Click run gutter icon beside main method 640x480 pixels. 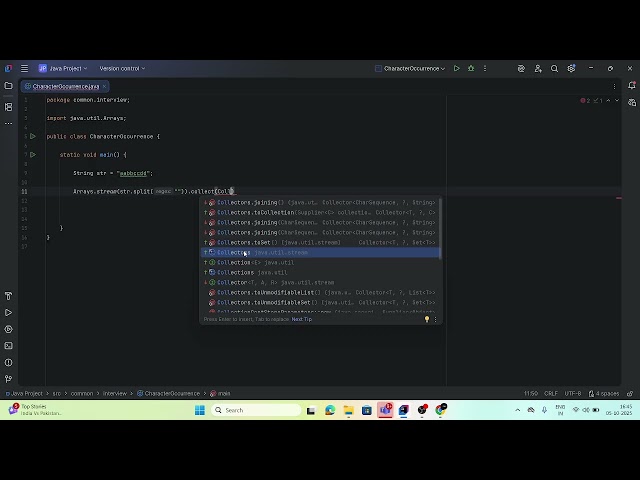(33, 155)
